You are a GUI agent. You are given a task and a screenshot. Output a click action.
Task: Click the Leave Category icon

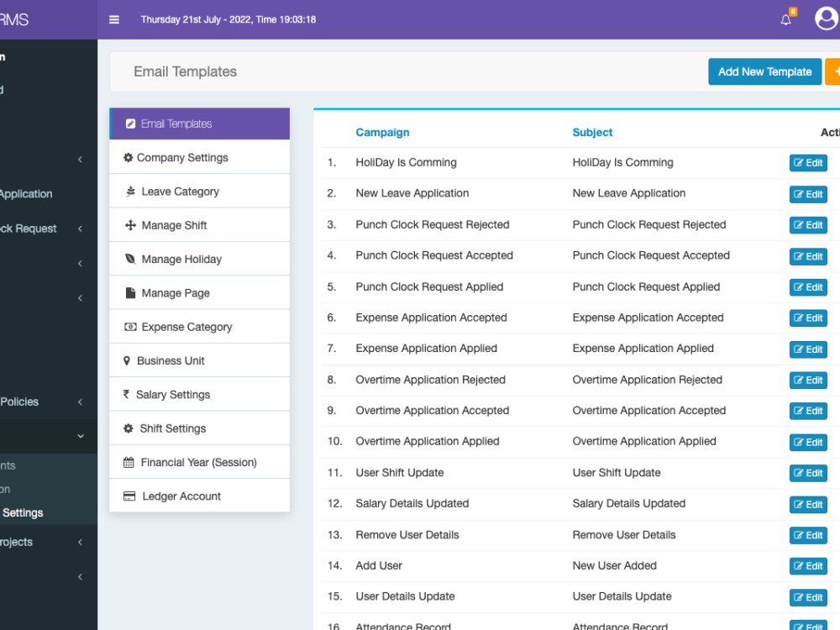(130, 192)
